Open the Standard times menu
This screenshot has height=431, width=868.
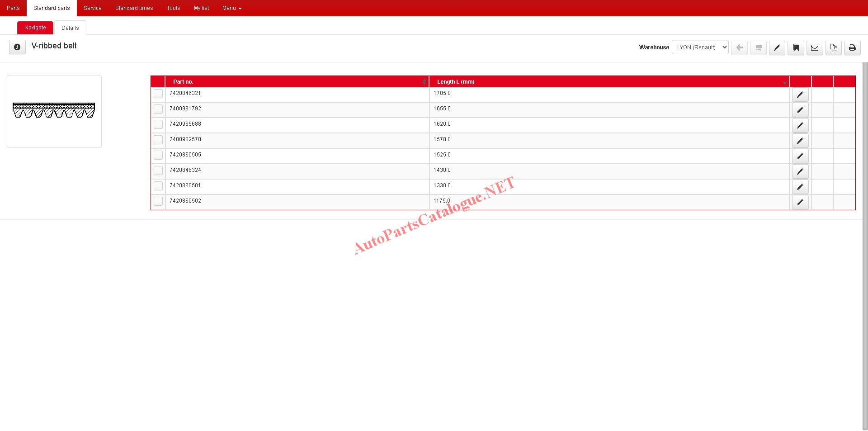134,8
